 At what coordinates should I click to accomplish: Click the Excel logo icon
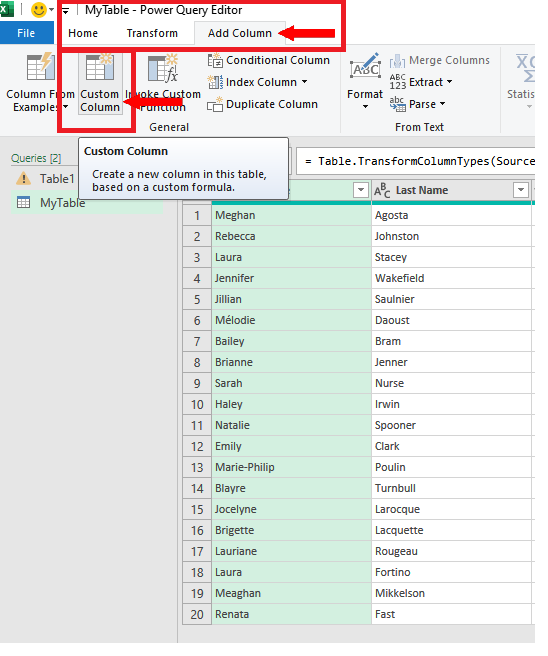click(x=6, y=9)
